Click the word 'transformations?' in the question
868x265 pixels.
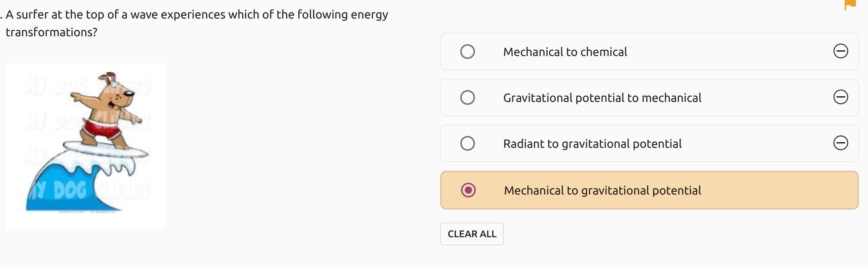coord(52,33)
